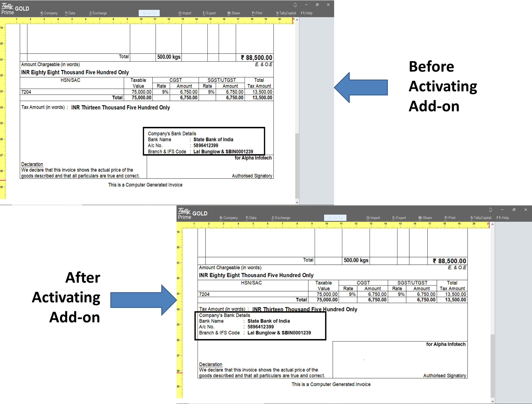Click 'for Alpha Infotech' in the bottom invoice
532x404 pixels.
click(446, 344)
